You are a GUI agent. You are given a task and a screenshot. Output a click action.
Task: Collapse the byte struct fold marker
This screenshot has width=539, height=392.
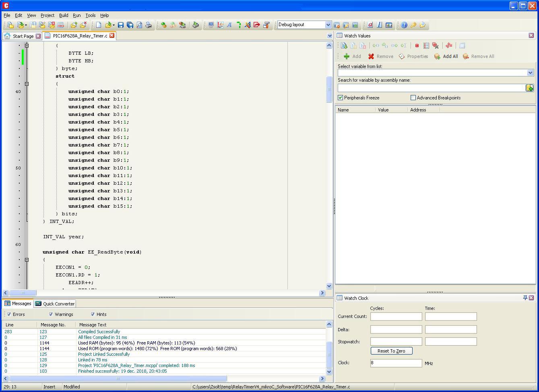[x=27, y=45]
